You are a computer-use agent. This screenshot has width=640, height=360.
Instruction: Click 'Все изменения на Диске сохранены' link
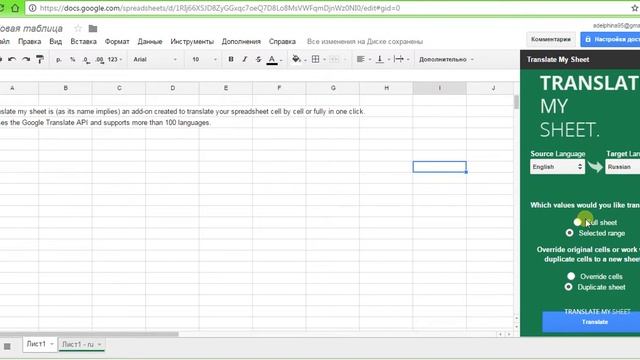pos(365,42)
